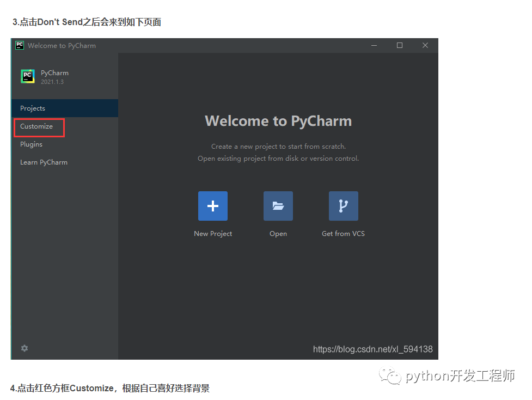Click the PyCharm logo in the sidebar
The width and height of the screenshot is (532, 400).
[x=28, y=76]
